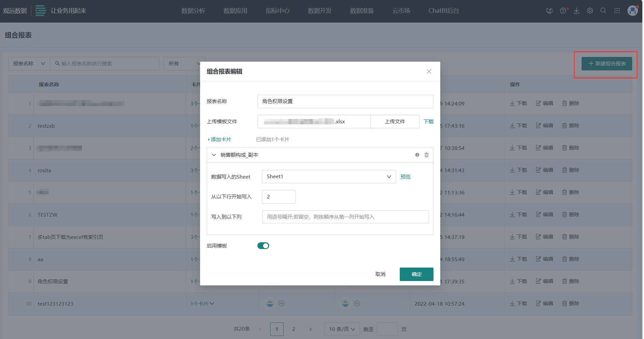Screen dimensions: 644x339
Task: Open the app grid icon near the avatar
Action: point(617,10)
